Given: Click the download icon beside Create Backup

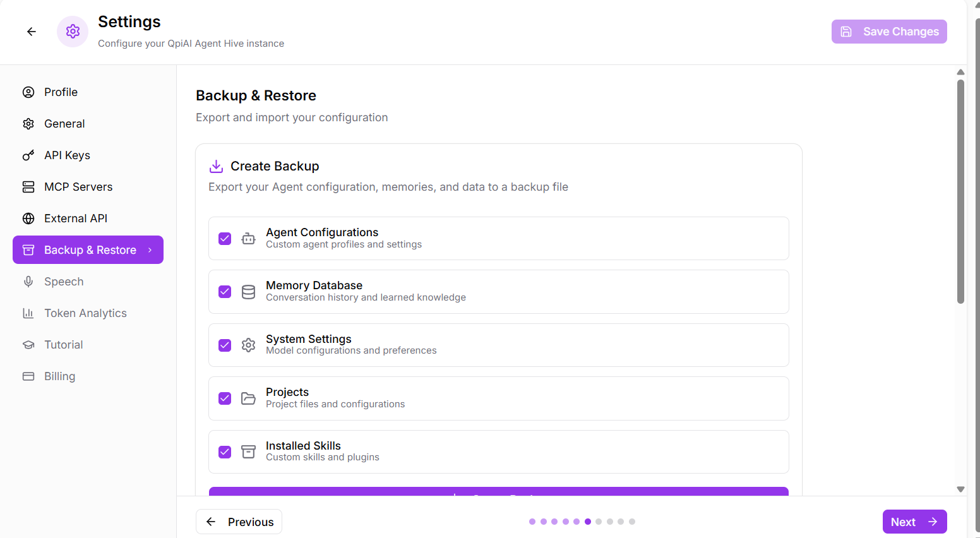Looking at the screenshot, I should coord(216,166).
